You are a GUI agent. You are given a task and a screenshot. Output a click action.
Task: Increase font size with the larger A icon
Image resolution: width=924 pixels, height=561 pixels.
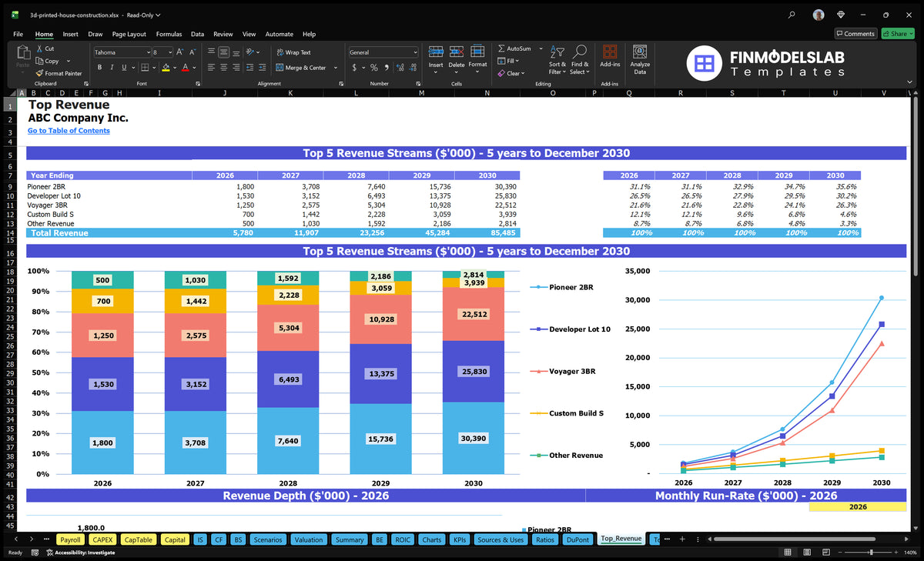[x=180, y=52]
